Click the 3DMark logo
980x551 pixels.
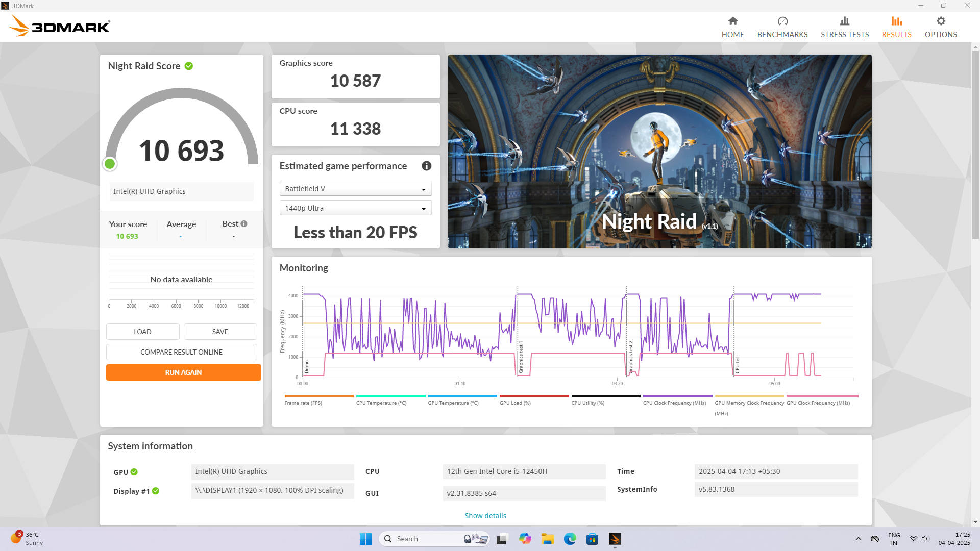[x=60, y=26]
